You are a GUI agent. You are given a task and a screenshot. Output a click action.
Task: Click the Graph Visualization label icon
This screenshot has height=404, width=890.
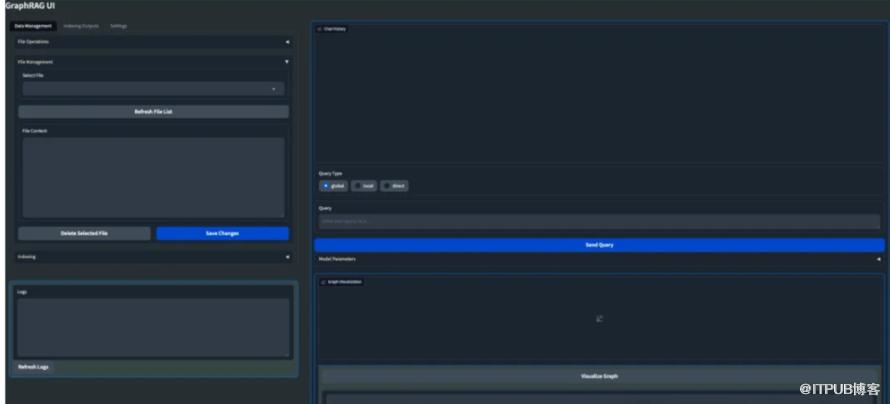point(323,282)
